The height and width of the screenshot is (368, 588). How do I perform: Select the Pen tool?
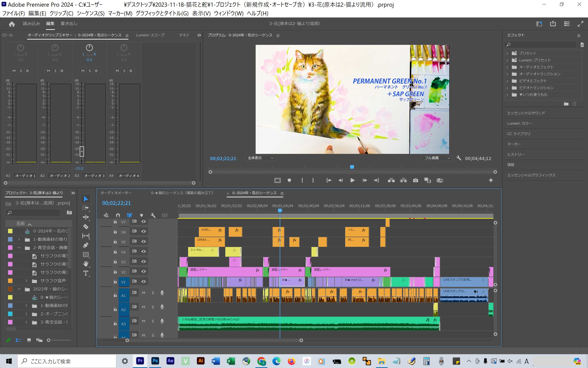click(86, 245)
